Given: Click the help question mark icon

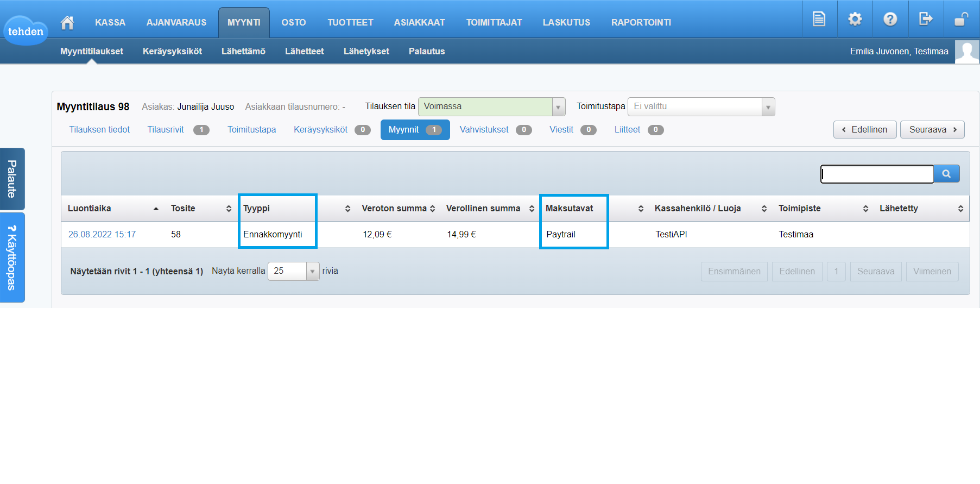Looking at the screenshot, I should click(890, 19).
